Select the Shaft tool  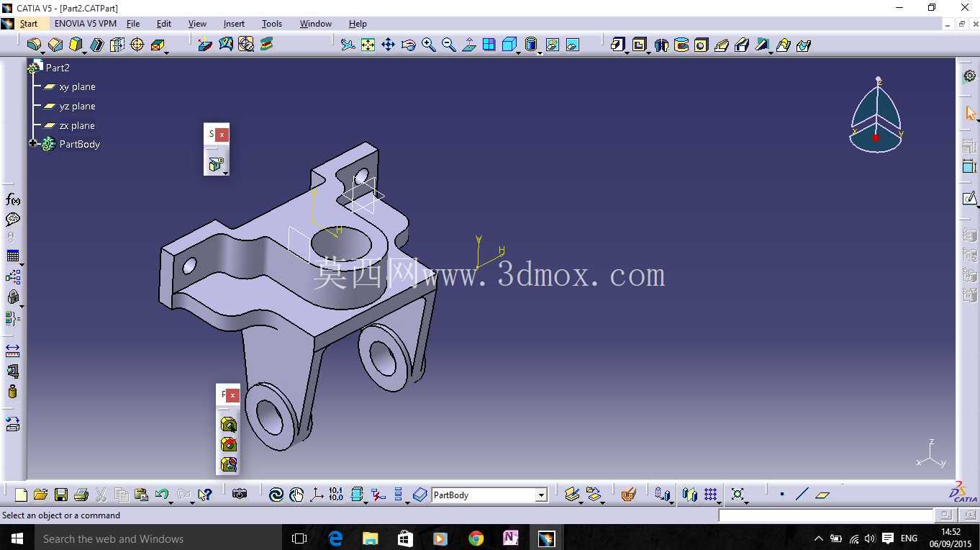pos(661,45)
